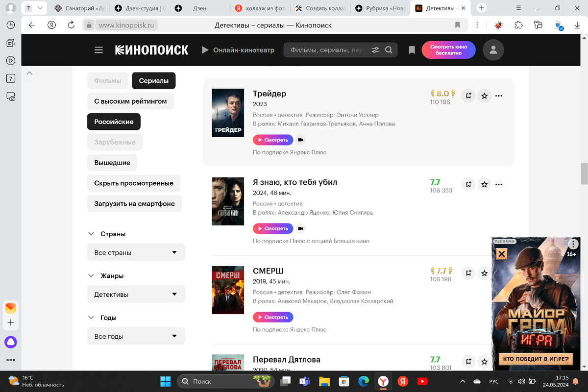Open the Детективы genre dropdown
The width and height of the screenshot is (588, 392).
pyautogui.click(x=136, y=294)
